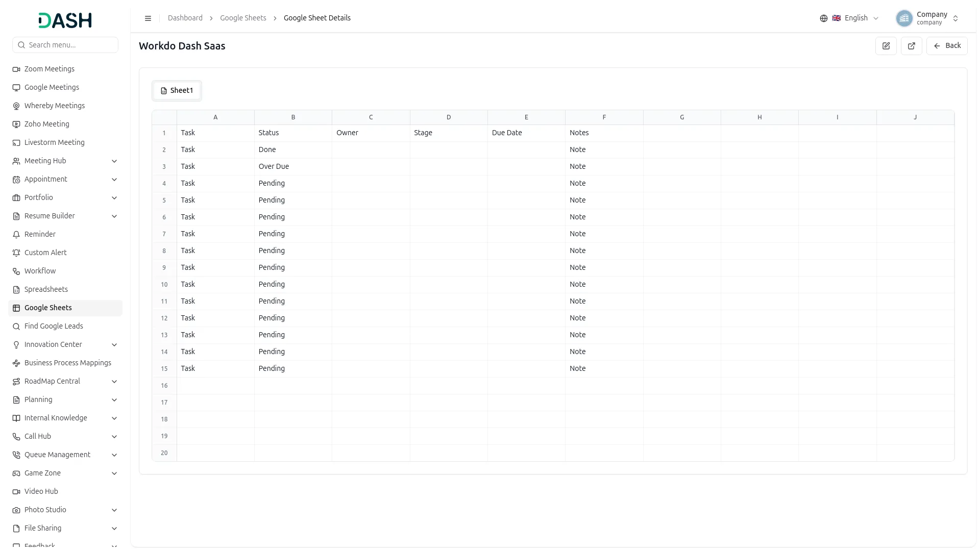Select row 16 header
The width and height of the screenshot is (980, 551).
[164, 386]
